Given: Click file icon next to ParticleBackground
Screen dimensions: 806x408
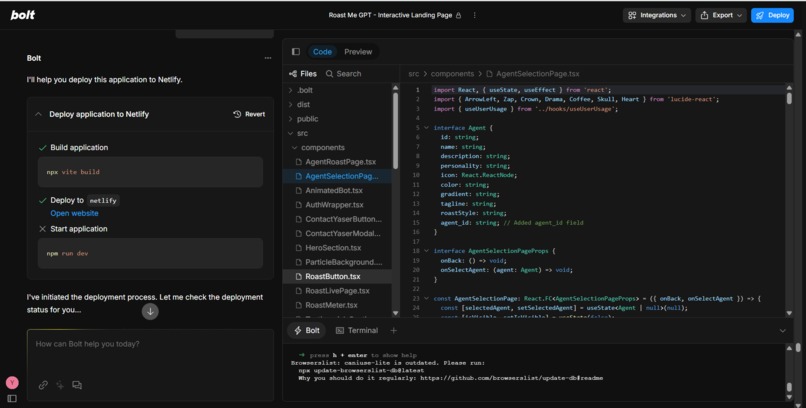Looking at the screenshot, I should [x=299, y=262].
